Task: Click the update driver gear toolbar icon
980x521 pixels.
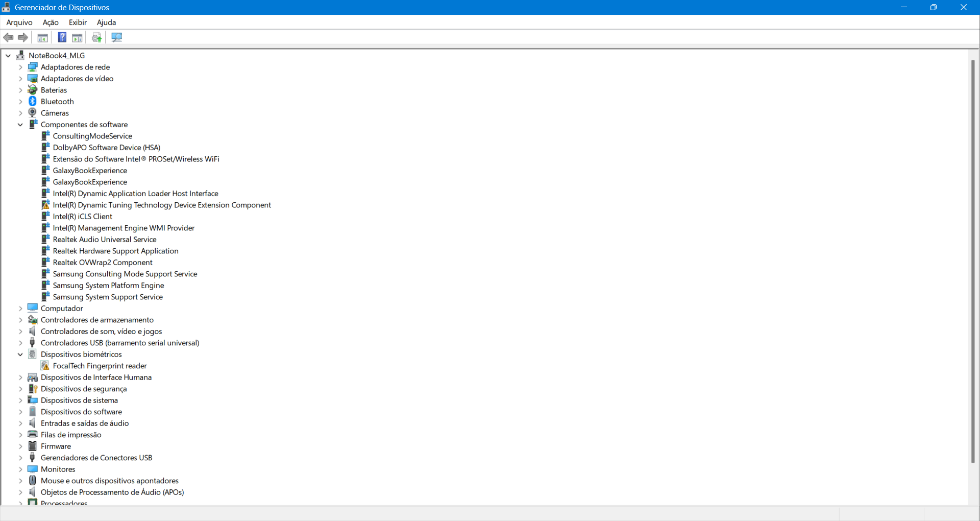Action: tap(97, 37)
